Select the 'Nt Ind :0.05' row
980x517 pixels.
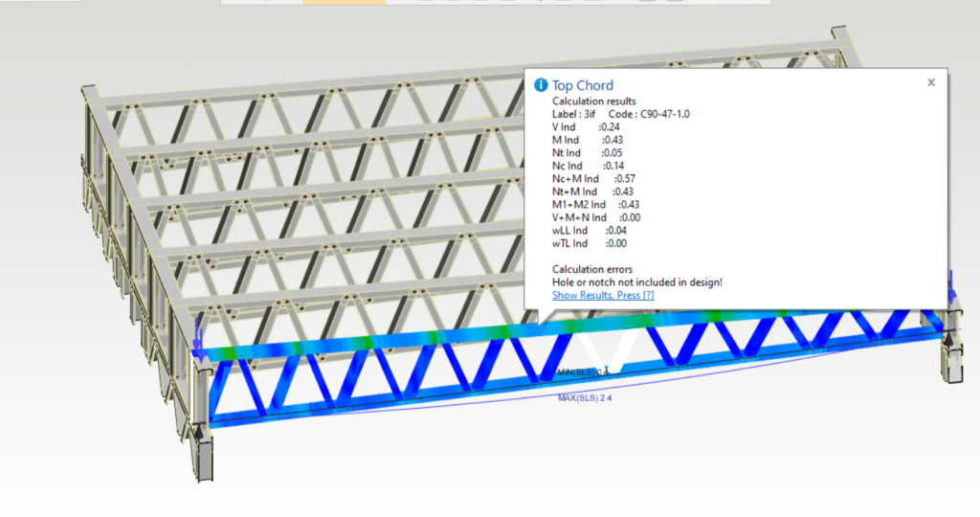pyautogui.click(x=587, y=152)
